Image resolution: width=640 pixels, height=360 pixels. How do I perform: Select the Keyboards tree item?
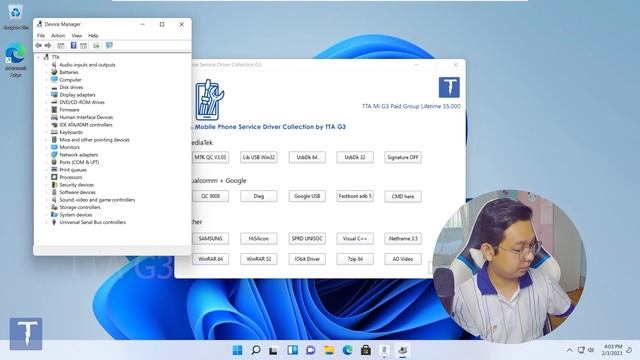[71, 132]
